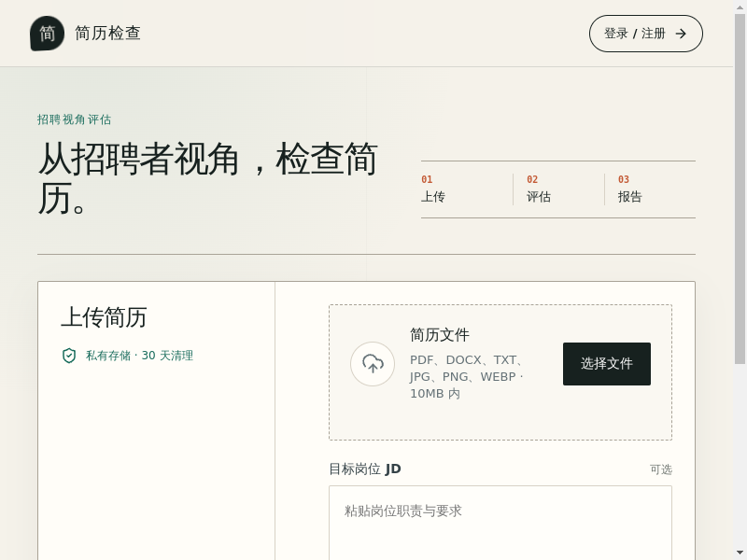The height and width of the screenshot is (560, 747).
Task: Click the 私有存储 · 30 天清理 text
Action: (139, 356)
